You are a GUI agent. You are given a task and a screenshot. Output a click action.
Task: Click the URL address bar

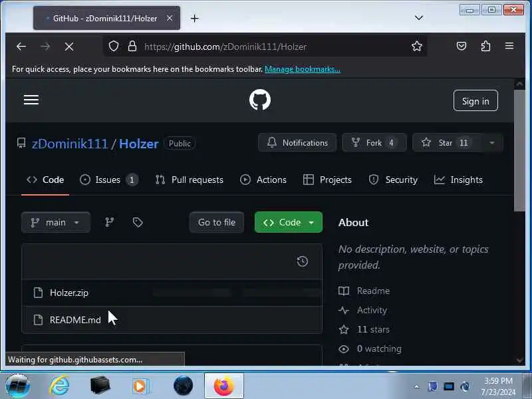coord(265,47)
